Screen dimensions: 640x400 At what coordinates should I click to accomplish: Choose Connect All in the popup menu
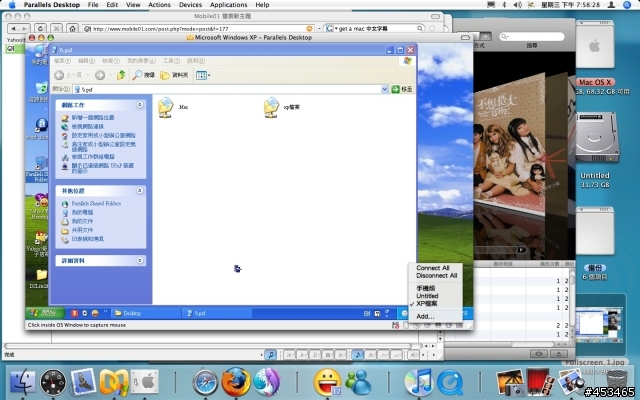coord(435,268)
